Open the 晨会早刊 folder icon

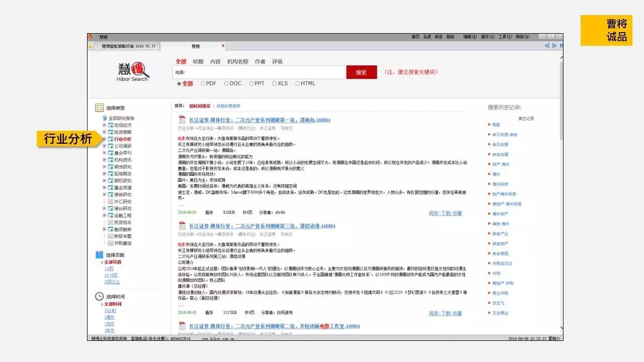(x=110, y=153)
